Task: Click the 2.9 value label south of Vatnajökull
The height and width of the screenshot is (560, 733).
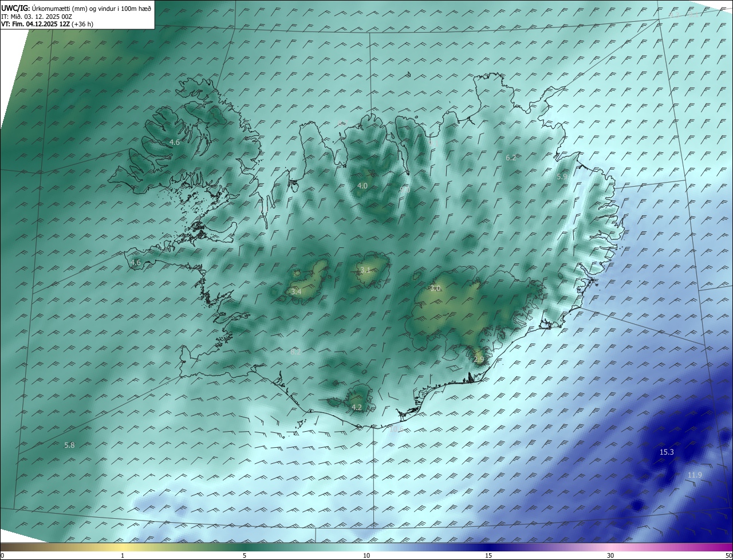Action: (479, 360)
